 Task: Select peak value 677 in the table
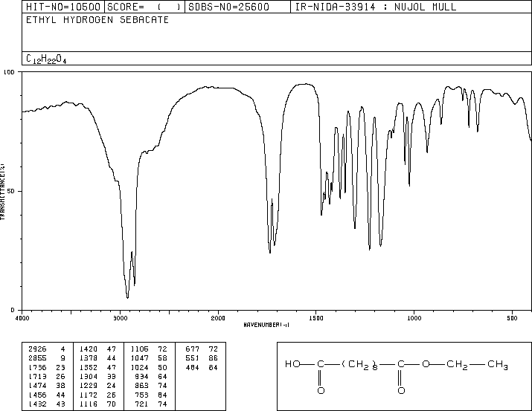pyautogui.click(x=193, y=349)
